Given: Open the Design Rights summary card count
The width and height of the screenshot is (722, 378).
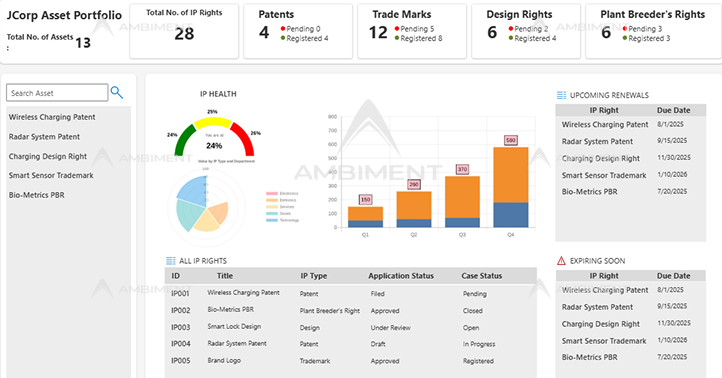Looking at the screenshot, I should [x=492, y=32].
